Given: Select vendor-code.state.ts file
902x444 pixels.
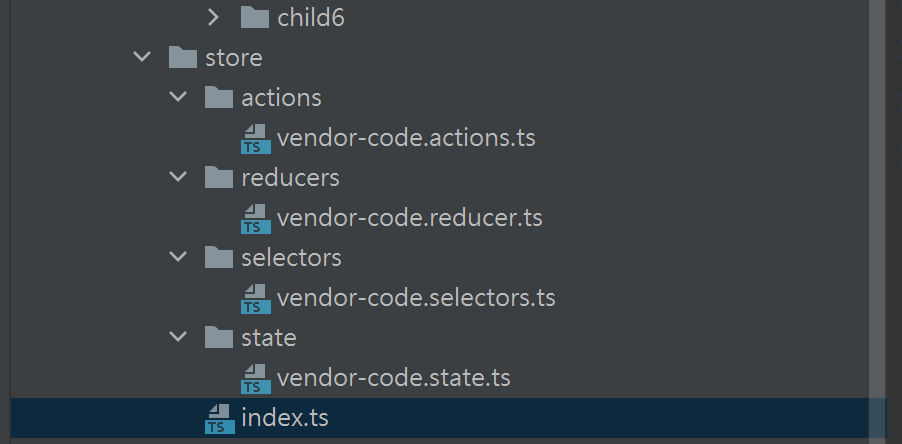Looking at the screenshot, I should pyautogui.click(x=393, y=378).
